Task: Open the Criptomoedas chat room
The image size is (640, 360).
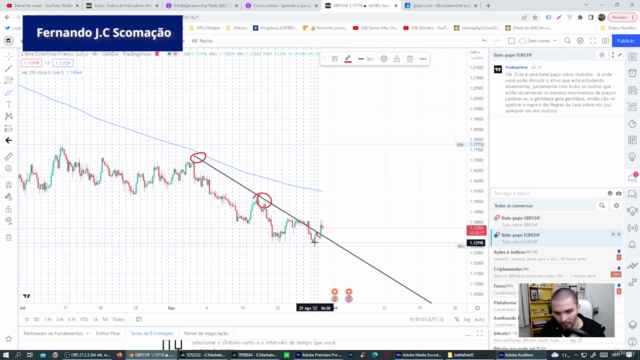Action: point(557,272)
